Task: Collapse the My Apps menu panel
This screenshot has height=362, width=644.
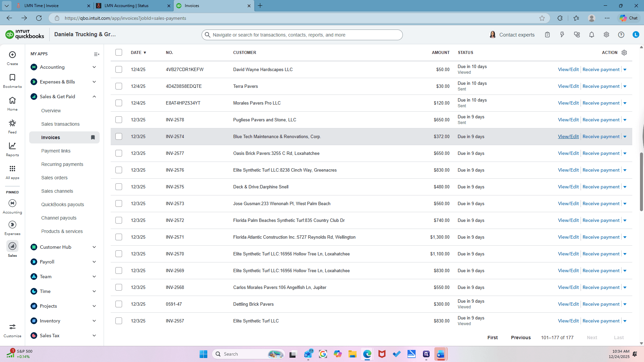Action: [x=97, y=54]
